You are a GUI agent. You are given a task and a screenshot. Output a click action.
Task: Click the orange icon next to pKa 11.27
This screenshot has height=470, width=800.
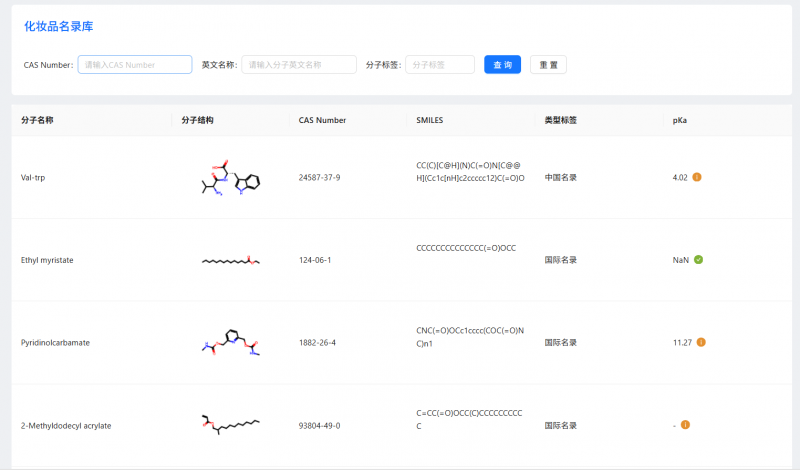[701, 342]
